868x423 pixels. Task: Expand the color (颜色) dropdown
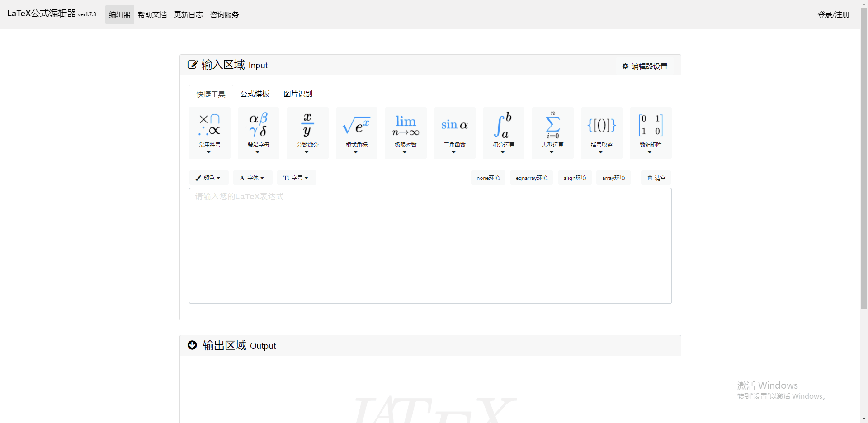point(208,178)
